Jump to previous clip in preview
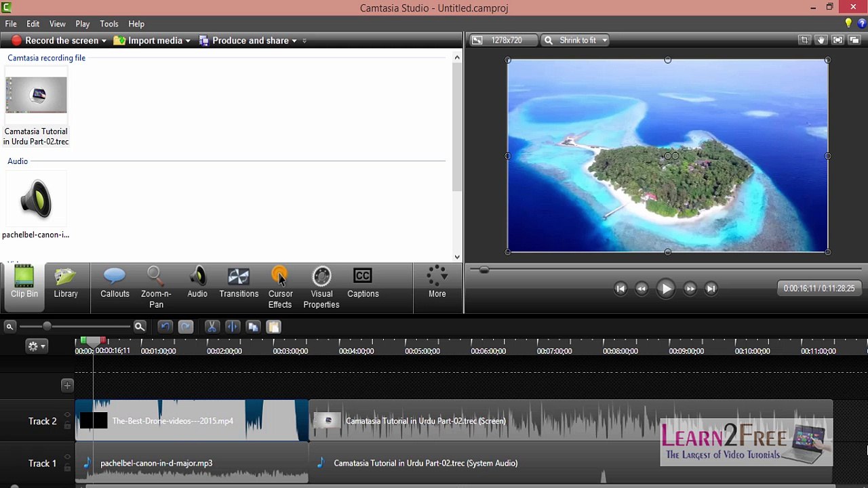The image size is (868, 488). tap(620, 289)
